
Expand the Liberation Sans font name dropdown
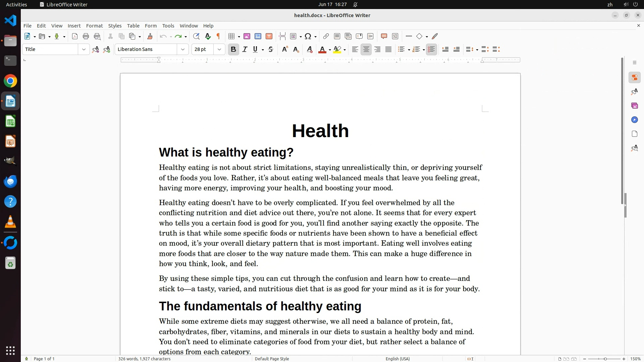point(183,50)
